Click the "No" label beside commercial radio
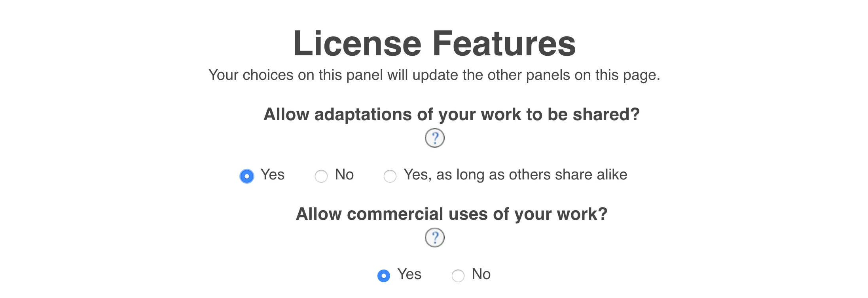The width and height of the screenshot is (868, 298). click(480, 273)
